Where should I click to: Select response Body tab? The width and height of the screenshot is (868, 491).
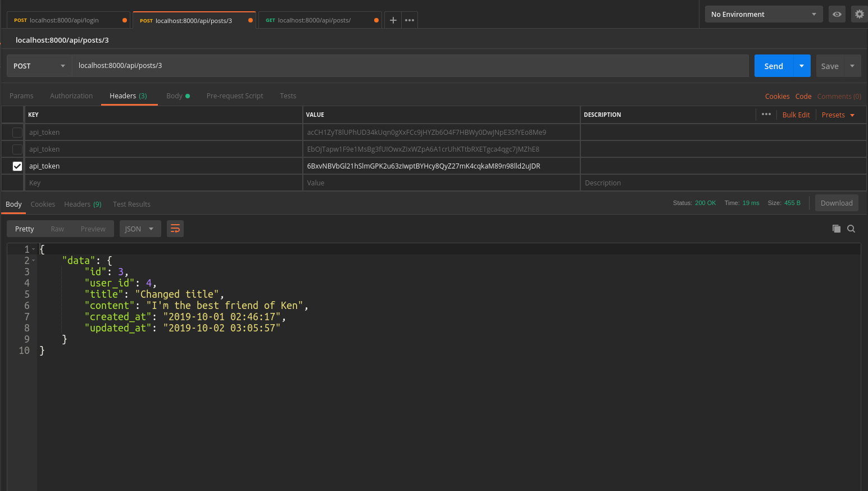pyautogui.click(x=13, y=204)
